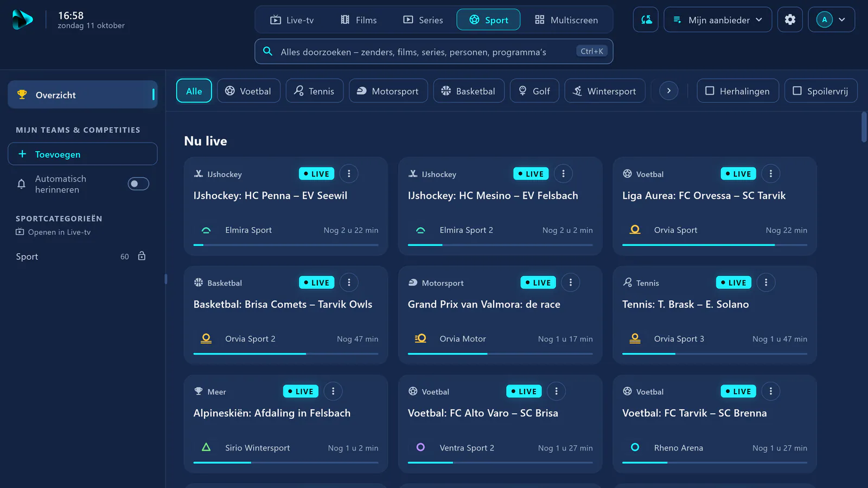This screenshot has height=488, width=868.
Task: Open options menu for Grand Prix van Valmora
Action: click(570, 282)
